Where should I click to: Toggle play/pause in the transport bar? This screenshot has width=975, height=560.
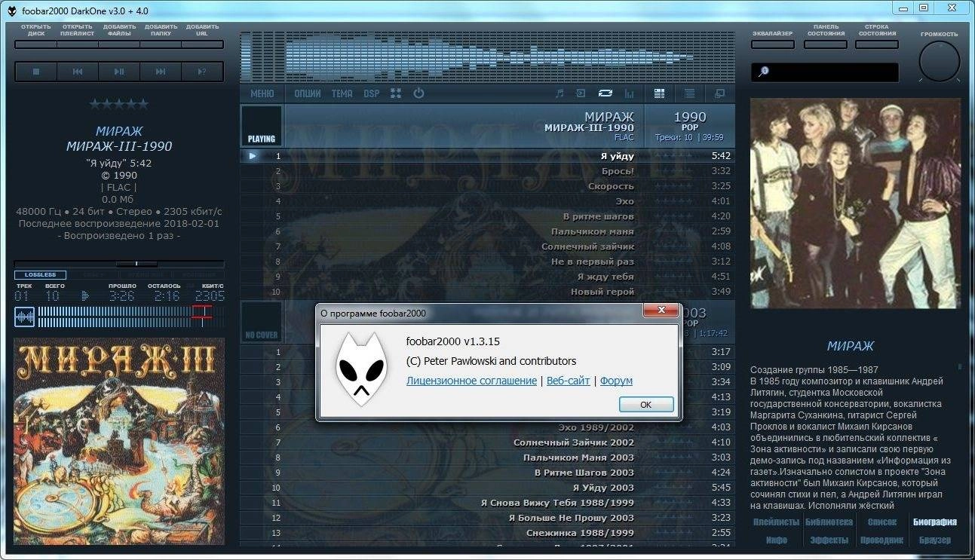coord(119,72)
